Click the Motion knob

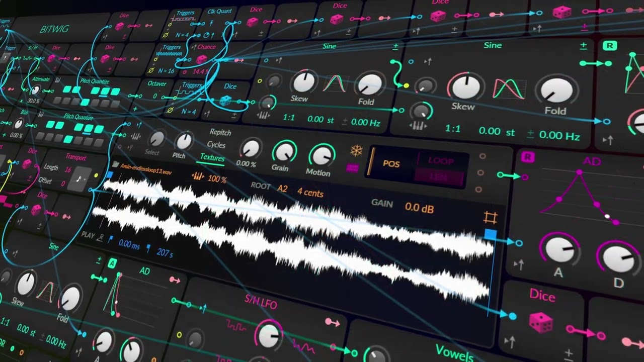(321, 155)
